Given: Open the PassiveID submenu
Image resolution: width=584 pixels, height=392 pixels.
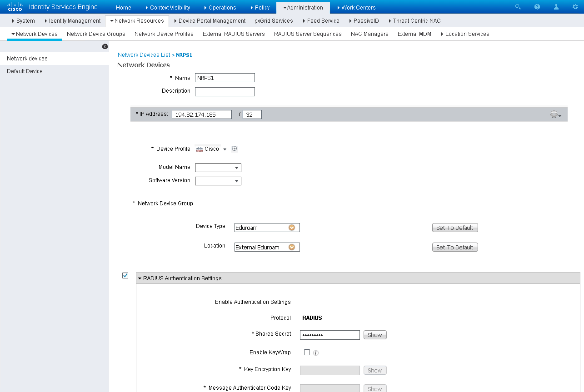Looking at the screenshot, I should 364,21.
